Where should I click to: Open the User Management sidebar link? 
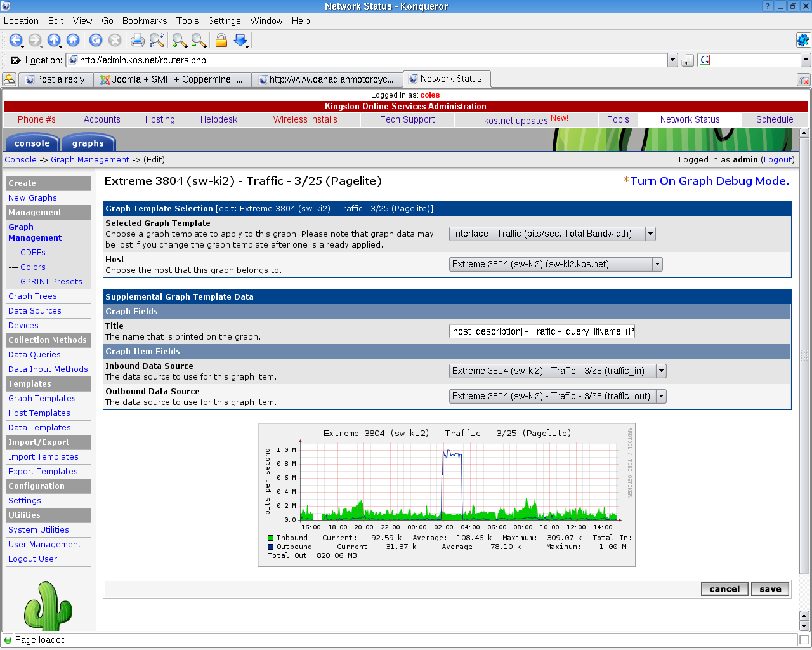tap(44, 545)
